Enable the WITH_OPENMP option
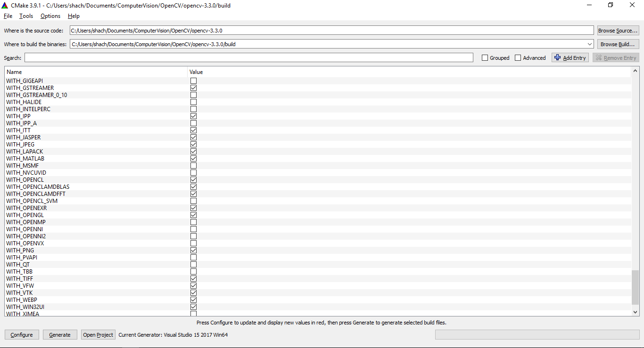The width and height of the screenshot is (644, 348). pos(193,222)
